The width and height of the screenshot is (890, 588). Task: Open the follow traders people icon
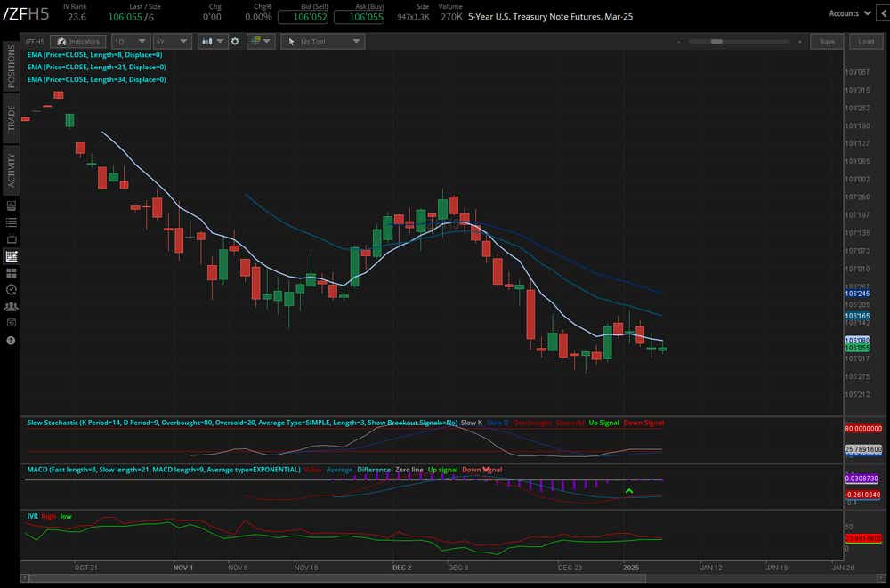11,307
